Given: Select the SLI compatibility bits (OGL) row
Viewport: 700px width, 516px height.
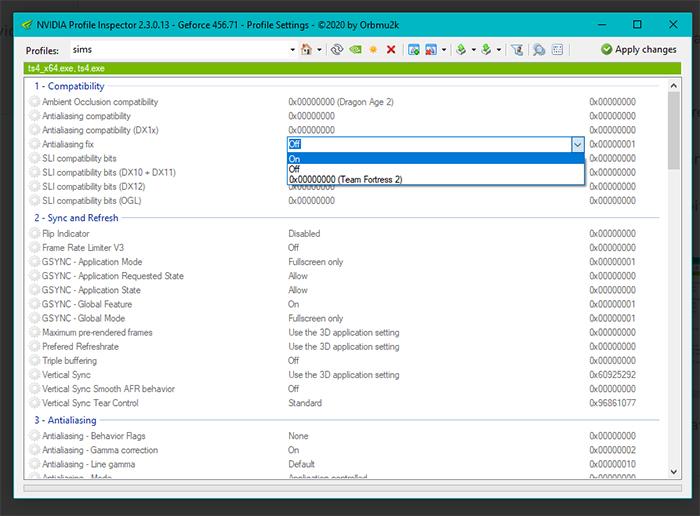Looking at the screenshot, I should point(92,201).
